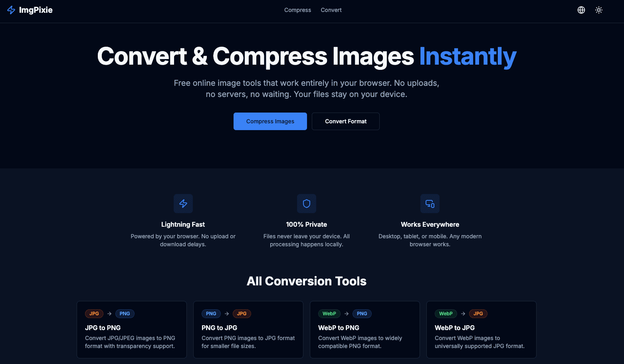This screenshot has height=364, width=624.
Task: Click the 100% Private shield icon
Action: pos(307,204)
